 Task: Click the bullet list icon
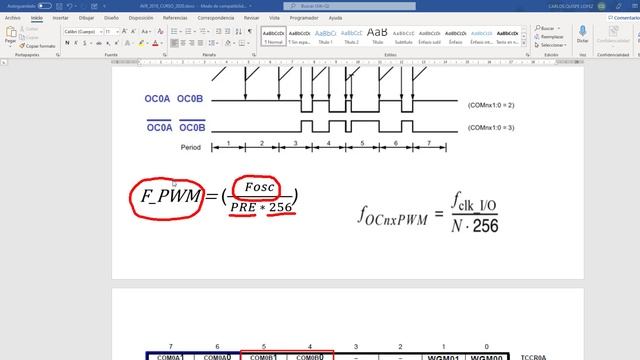[x=174, y=31]
